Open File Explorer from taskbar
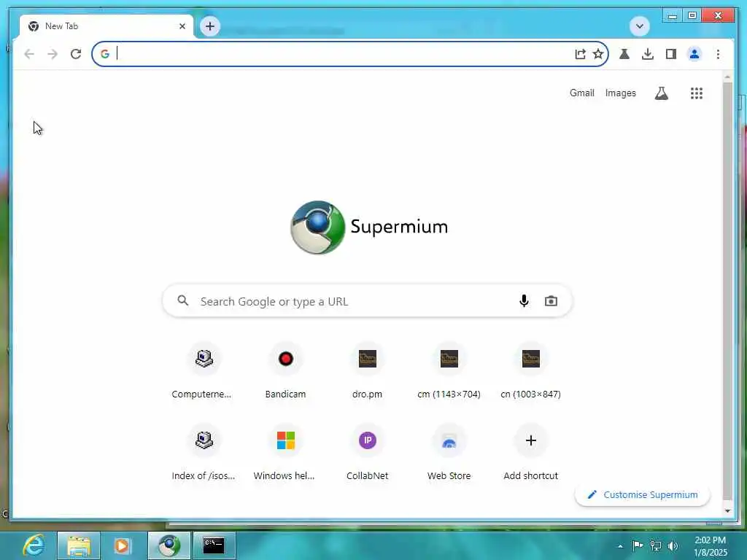The width and height of the screenshot is (747, 560). pyautogui.click(x=79, y=545)
